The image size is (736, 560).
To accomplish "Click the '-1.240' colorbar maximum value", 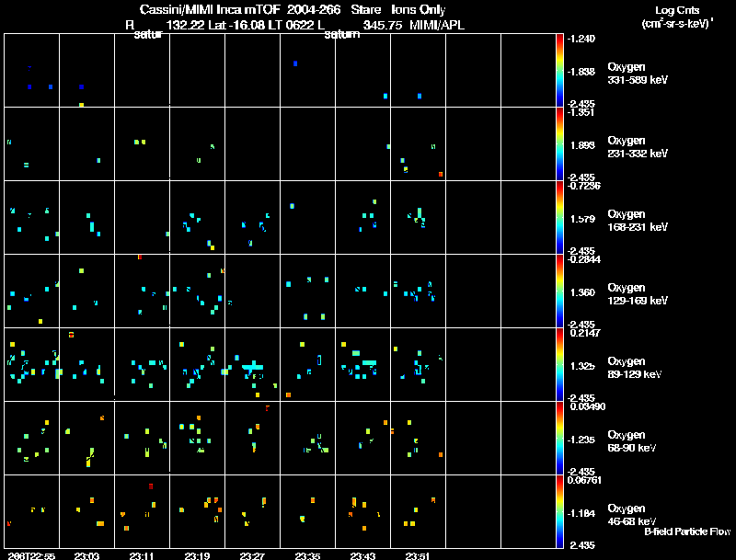I will tap(581, 39).
